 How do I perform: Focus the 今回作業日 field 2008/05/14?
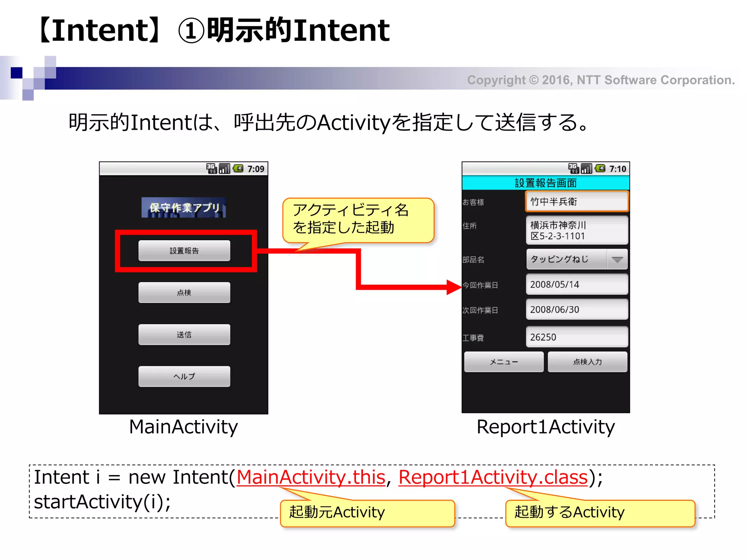pyautogui.click(x=577, y=284)
